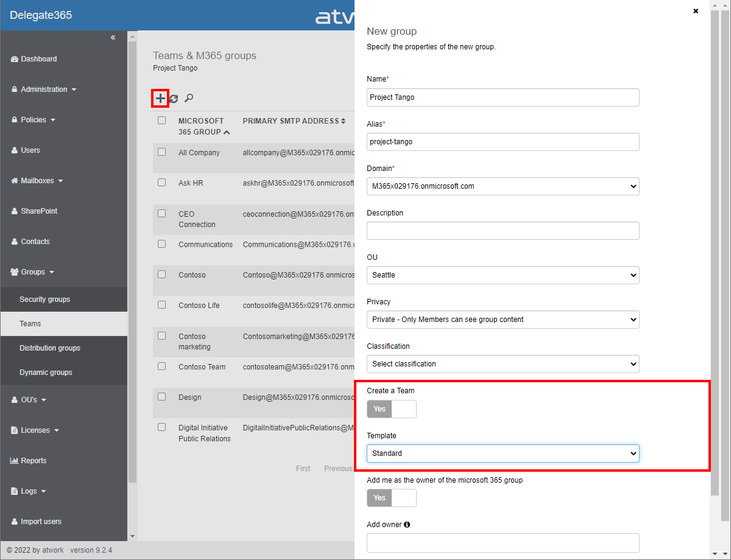Viewport: 731px width, 560px height.
Task: Click the Contoso Team group name
Action: click(x=202, y=367)
